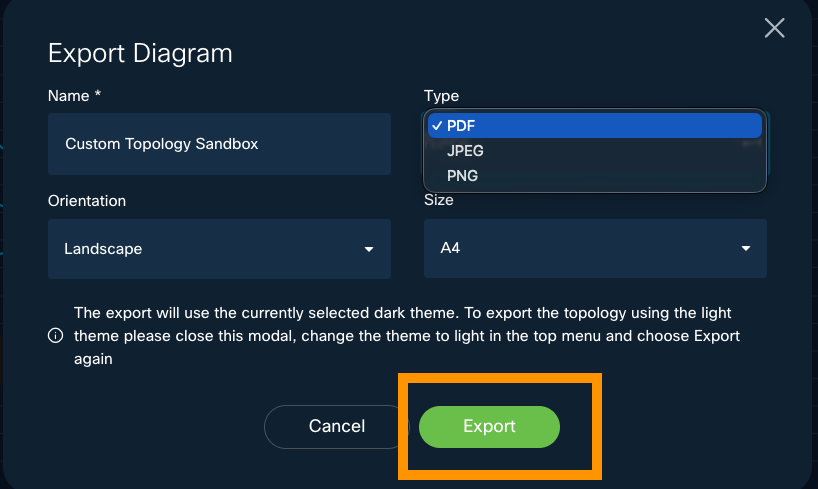Click the info icon beside theme note
Viewport: 818px width, 489px height.
pyautogui.click(x=56, y=336)
